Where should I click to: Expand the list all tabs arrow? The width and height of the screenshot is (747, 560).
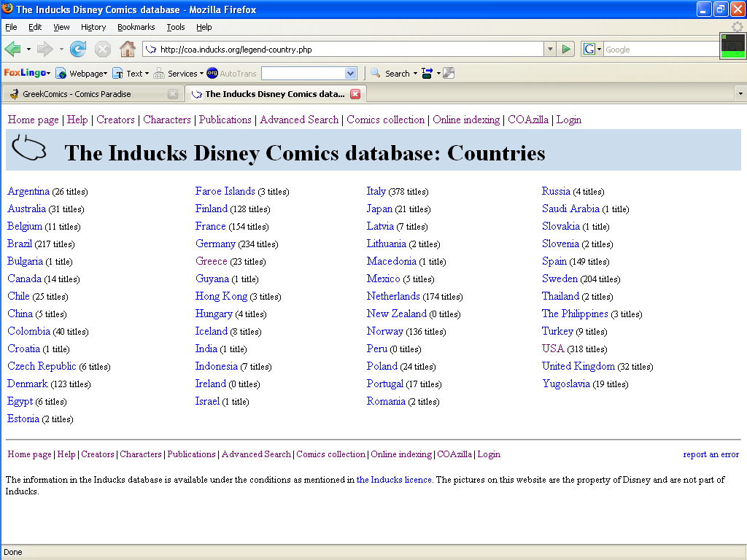(x=740, y=94)
